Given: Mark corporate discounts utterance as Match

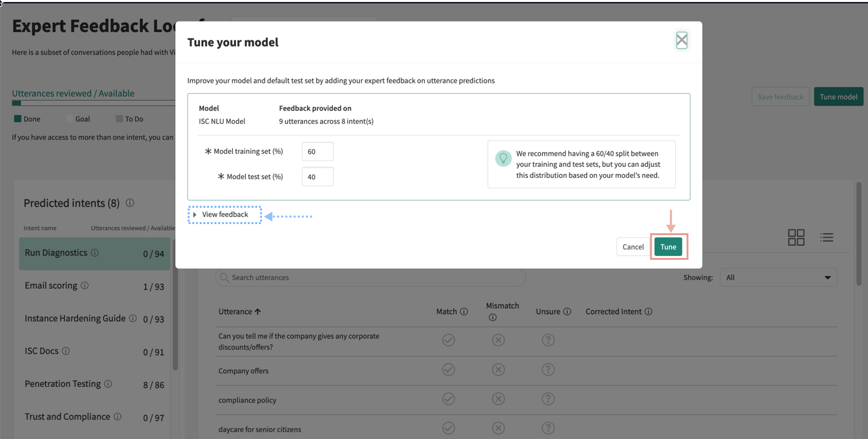Looking at the screenshot, I should pos(448,340).
